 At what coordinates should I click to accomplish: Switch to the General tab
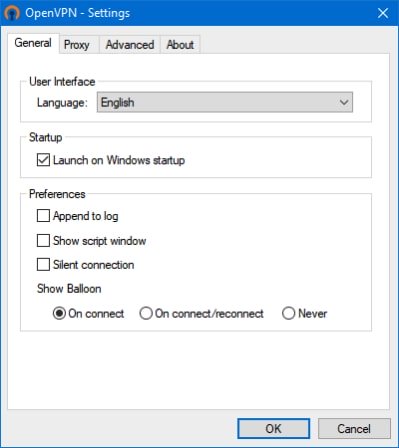coord(33,43)
